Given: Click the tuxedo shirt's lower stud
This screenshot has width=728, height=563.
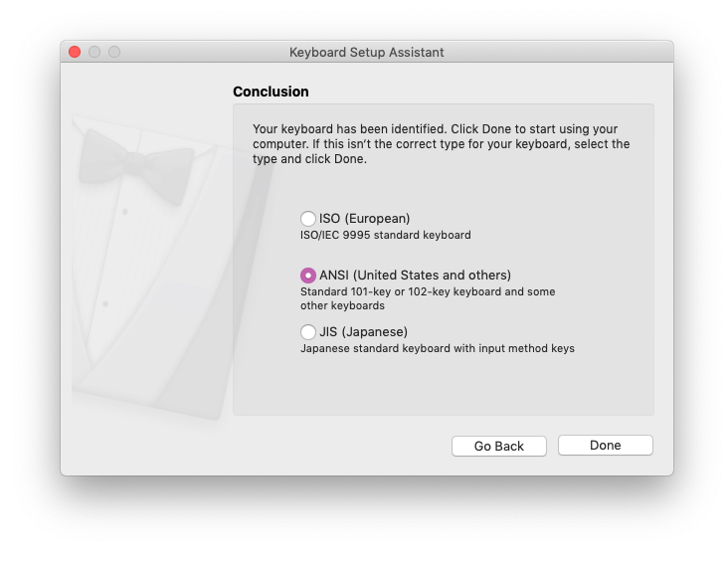Looking at the screenshot, I should click(105, 303).
